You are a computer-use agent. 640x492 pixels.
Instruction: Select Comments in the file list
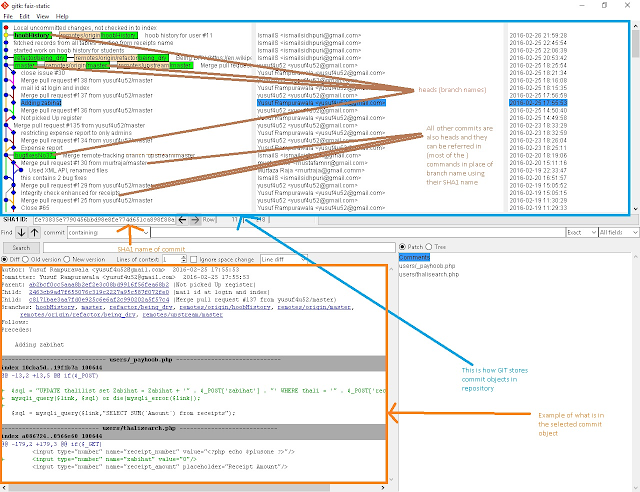414,257
